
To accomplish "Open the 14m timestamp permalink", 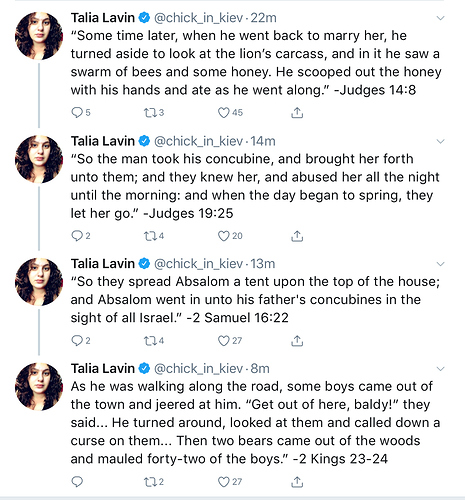I will click(x=263, y=141).
